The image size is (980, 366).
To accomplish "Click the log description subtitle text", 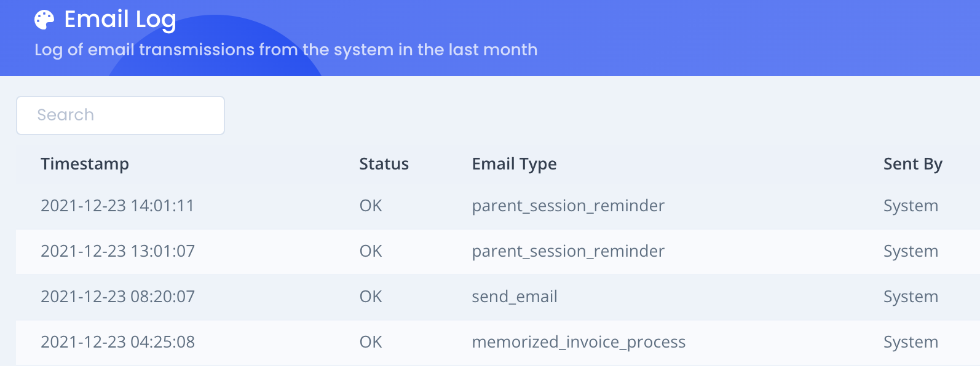I will coord(286,50).
